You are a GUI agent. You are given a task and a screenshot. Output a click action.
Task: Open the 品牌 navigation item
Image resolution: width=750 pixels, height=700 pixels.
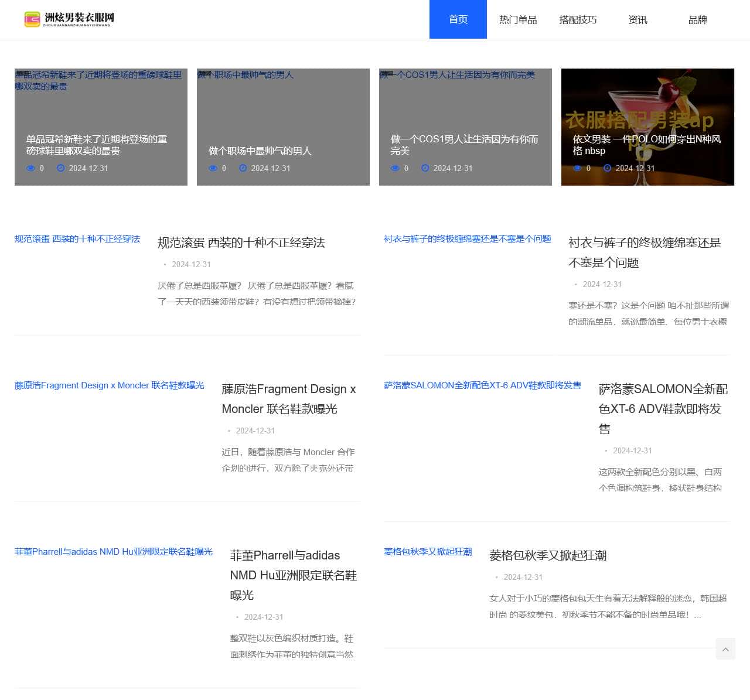698,19
